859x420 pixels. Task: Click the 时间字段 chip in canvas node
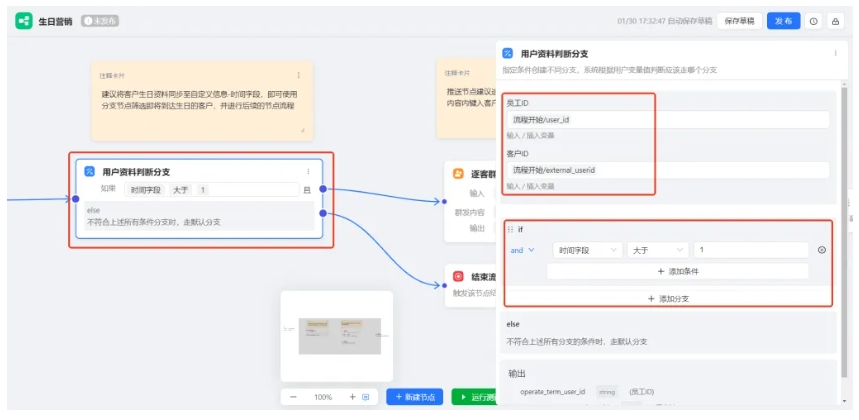[145, 190]
